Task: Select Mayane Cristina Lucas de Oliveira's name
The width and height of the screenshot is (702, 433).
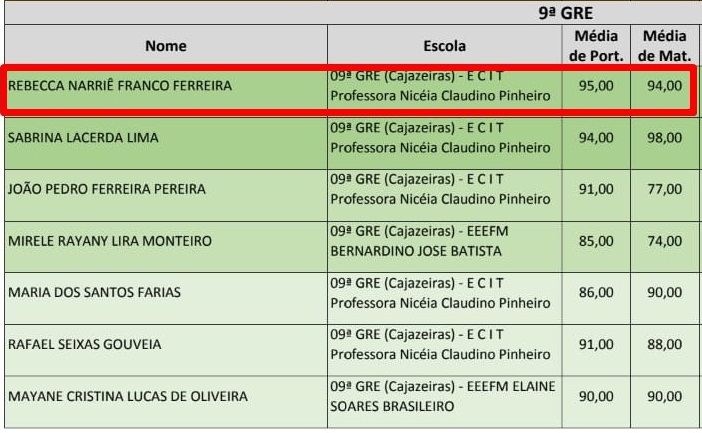Action: point(128,397)
